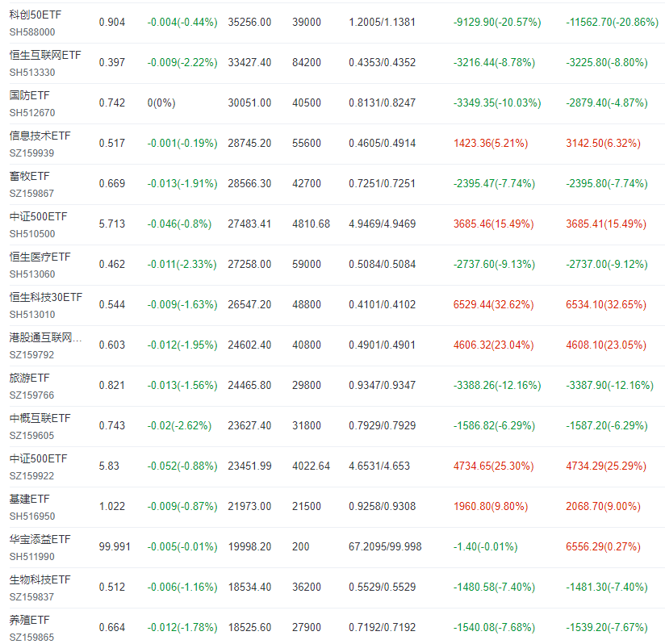Click loss value -3387.90(-12.16%)
Screen dimensions: 665x644
point(609,386)
